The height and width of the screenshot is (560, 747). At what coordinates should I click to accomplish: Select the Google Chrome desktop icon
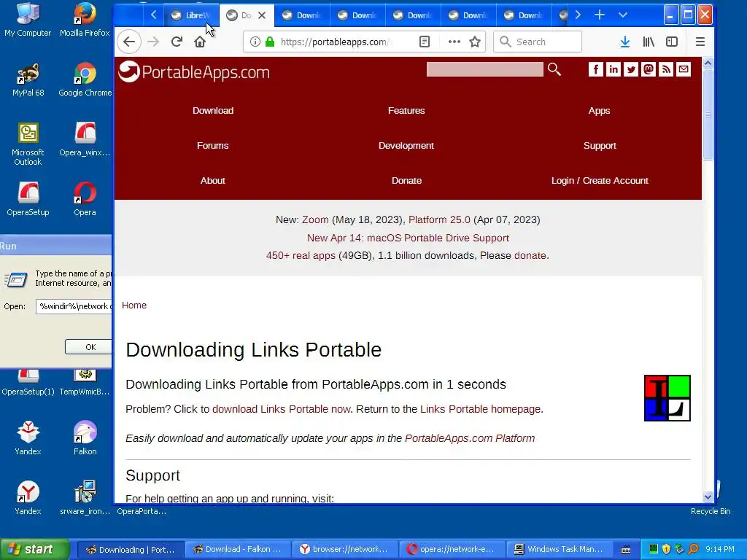tap(85, 79)
